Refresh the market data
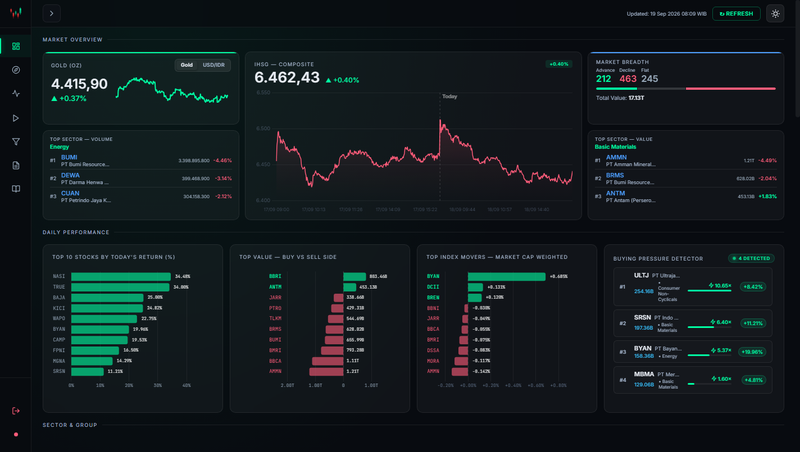The width and height of the screenshot is (800, 452). coord(736,14)
